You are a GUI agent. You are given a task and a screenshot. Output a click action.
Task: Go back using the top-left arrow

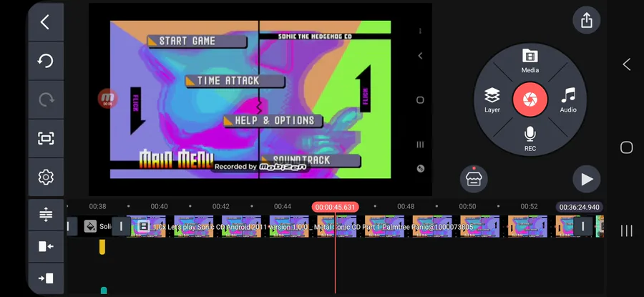point(45,22)
